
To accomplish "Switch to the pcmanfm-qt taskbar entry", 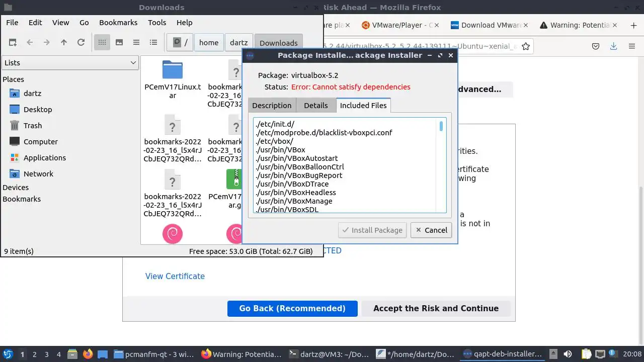I will (x=153, y=354).
